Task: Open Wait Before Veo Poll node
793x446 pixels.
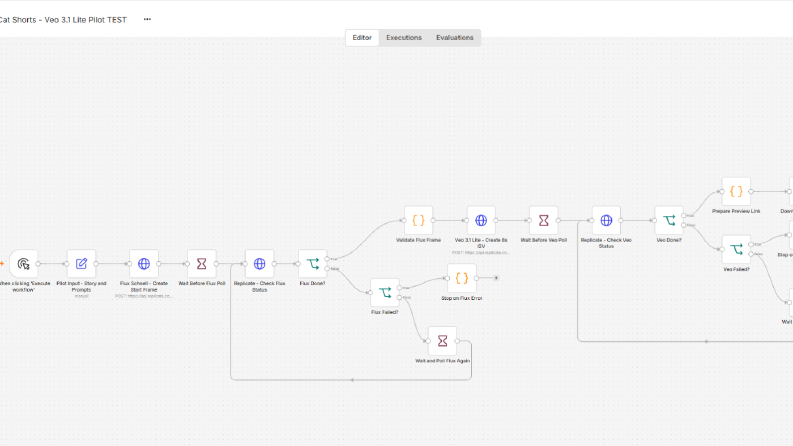Action: 544,220
